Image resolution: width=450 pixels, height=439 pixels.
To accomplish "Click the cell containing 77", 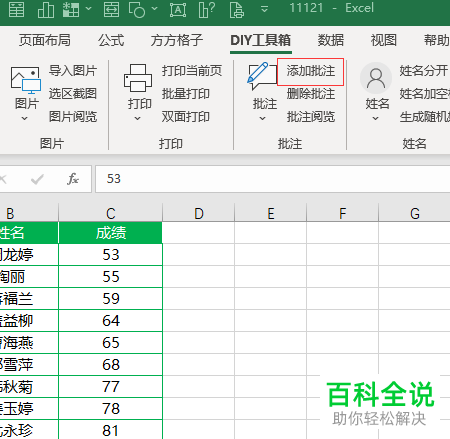I will click(x=110, y=387).
